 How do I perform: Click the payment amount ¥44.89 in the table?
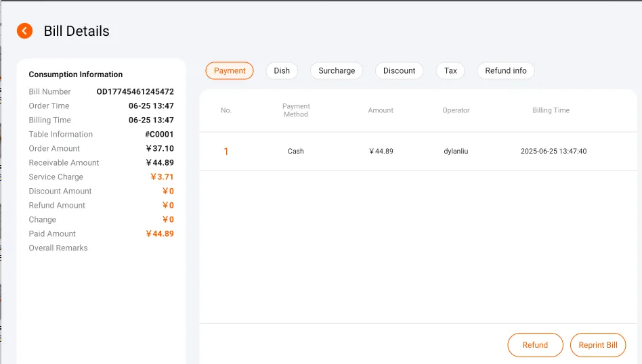click(x=381, y=151)
